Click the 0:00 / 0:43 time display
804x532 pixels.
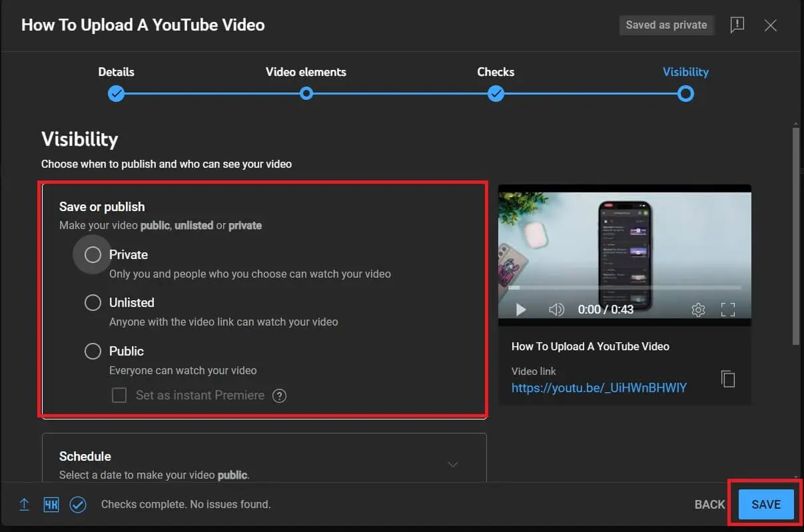coord(605,310)
